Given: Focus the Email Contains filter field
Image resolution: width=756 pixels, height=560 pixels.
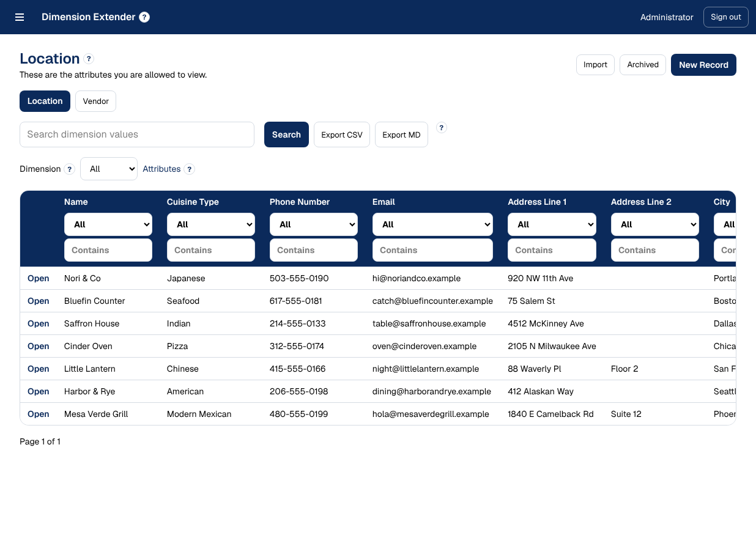Looking at the screenshot, I should 432,250.
